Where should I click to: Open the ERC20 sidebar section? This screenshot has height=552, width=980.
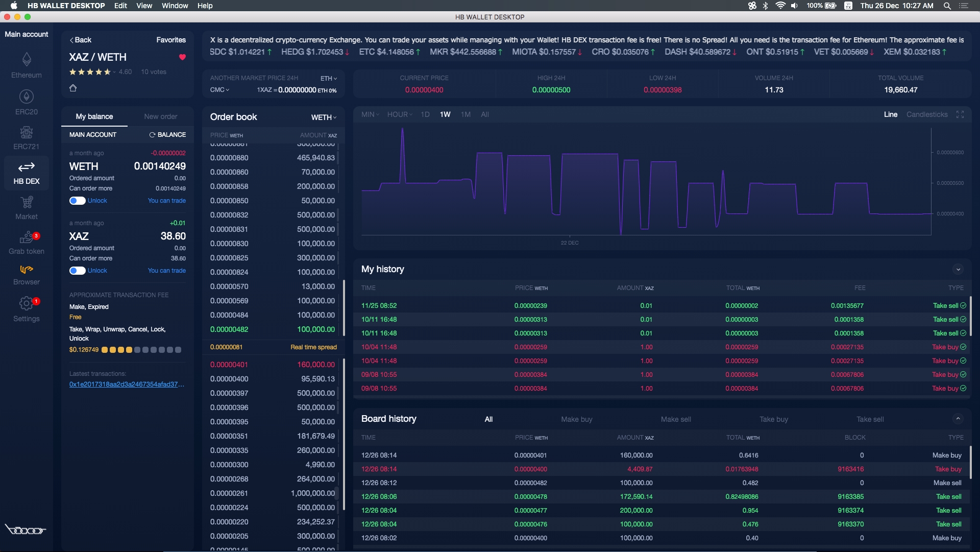pos(27,102)
